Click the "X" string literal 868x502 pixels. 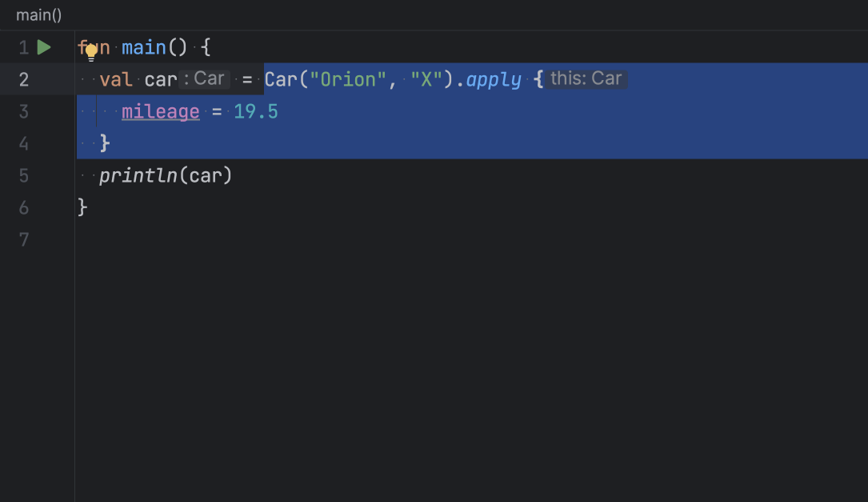click(x=426, y=79)
